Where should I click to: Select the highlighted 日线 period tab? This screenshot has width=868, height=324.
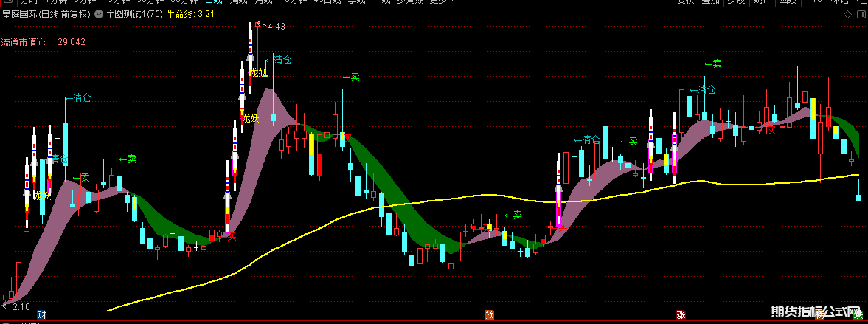[x=215, y=1]
